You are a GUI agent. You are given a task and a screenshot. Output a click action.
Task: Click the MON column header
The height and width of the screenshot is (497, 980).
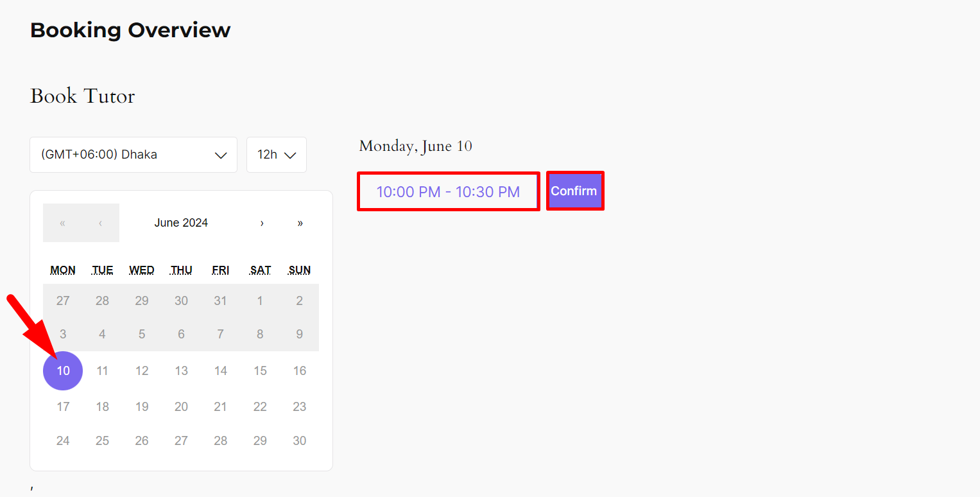(x=62, y=270)
